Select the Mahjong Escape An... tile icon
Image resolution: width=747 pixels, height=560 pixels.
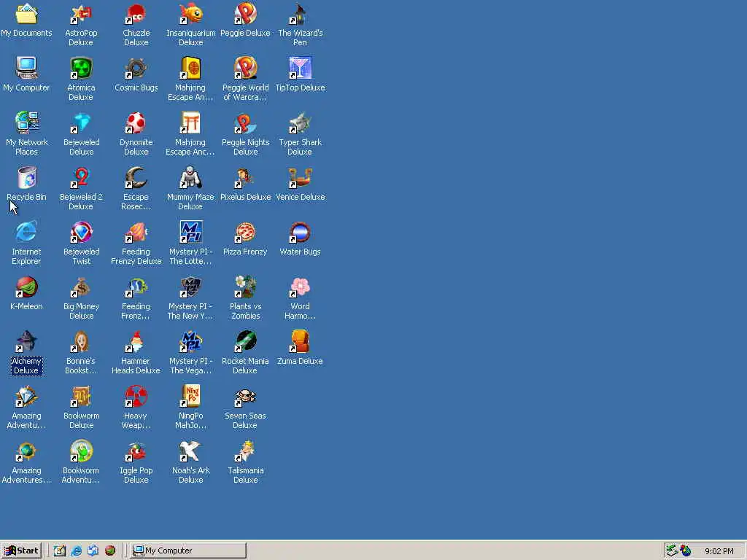click(x=191, y=68)
